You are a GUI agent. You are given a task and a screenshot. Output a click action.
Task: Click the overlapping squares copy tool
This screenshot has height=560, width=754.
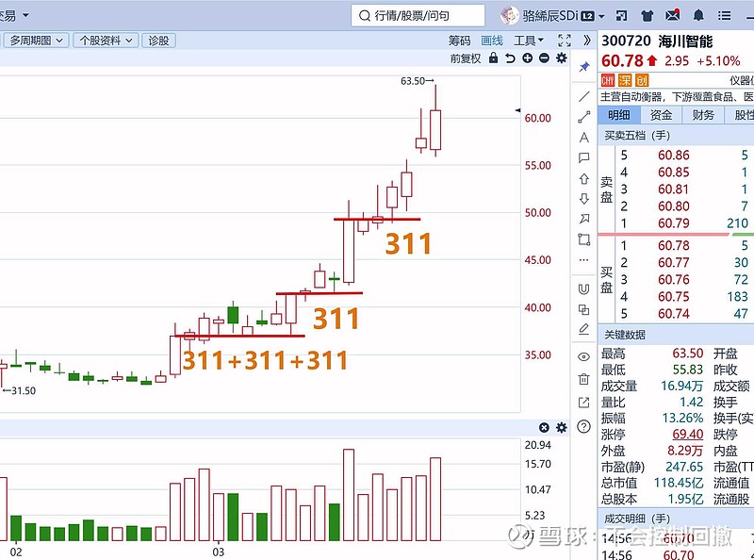[x=583, y=309]
